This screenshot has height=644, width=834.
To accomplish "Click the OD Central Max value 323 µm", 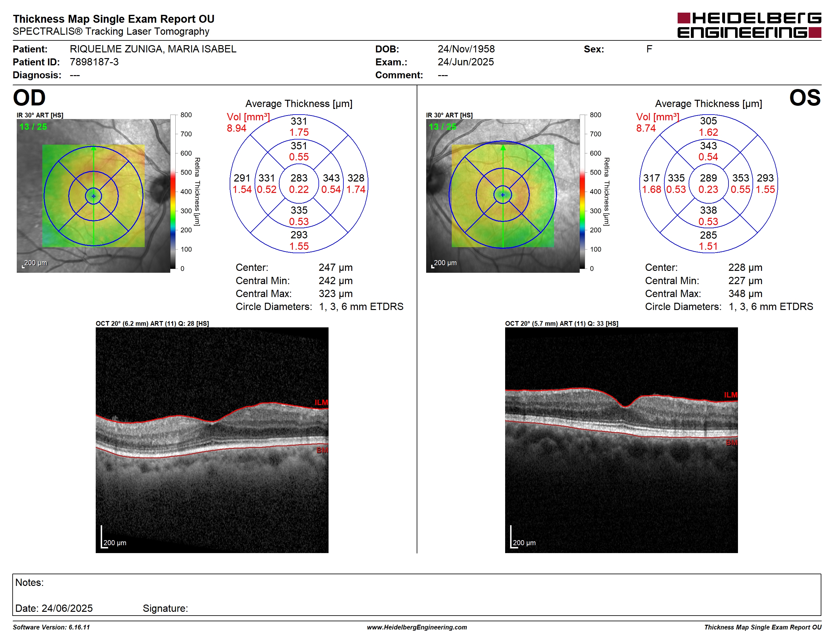I will click(x=335, y=294).
